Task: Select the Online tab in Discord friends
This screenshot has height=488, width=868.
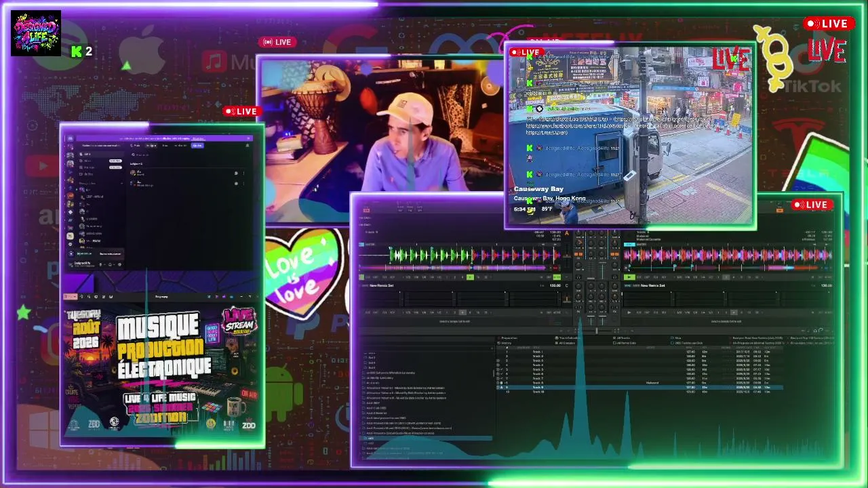Action: click(x=151, y=145)
